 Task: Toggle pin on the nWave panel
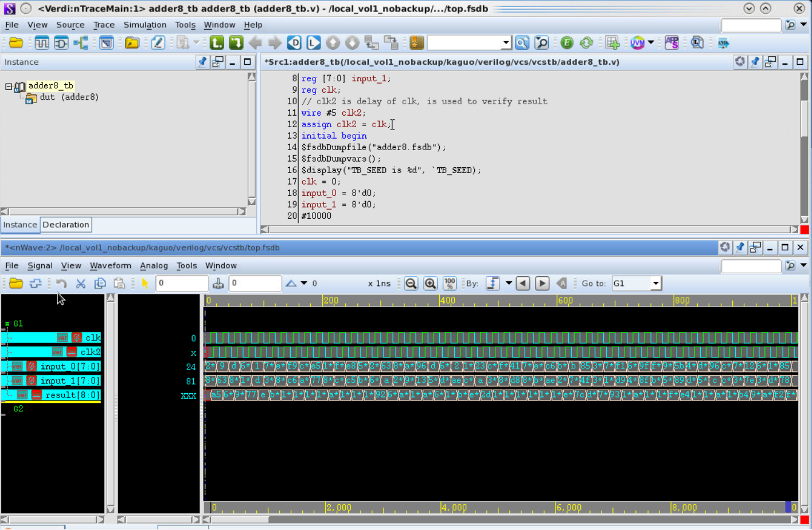[740, 248]
